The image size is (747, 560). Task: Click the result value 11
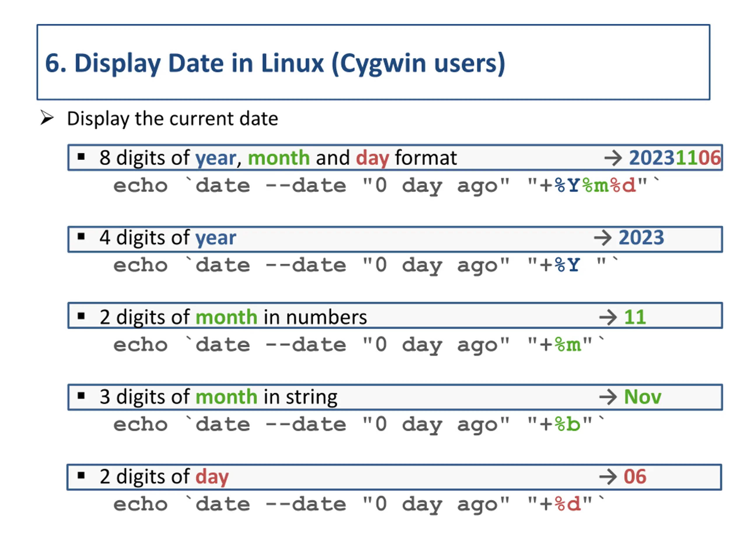coord(635,317)
